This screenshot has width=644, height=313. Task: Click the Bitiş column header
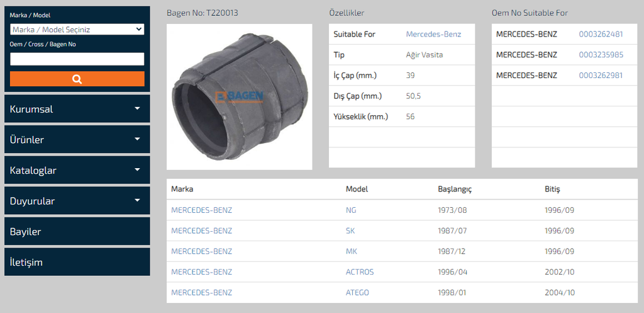[x=552, y=189]
